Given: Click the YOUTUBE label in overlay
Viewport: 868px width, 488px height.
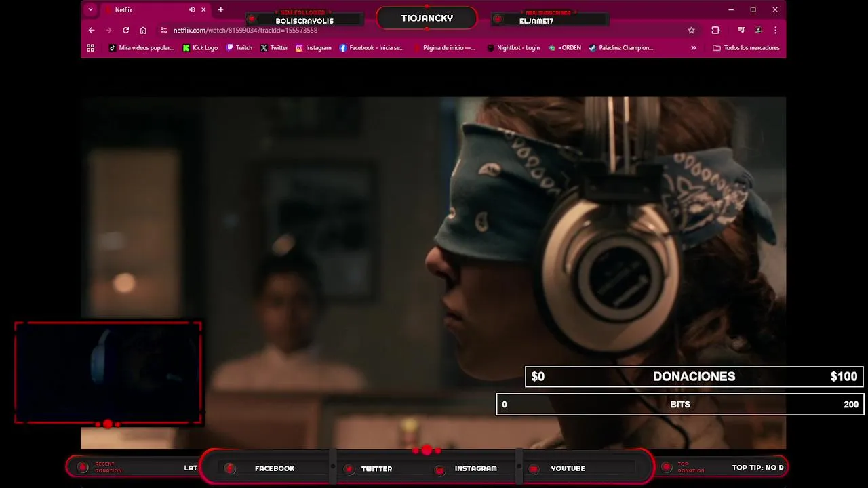Looking at the screenshot, I should (568, 468).
